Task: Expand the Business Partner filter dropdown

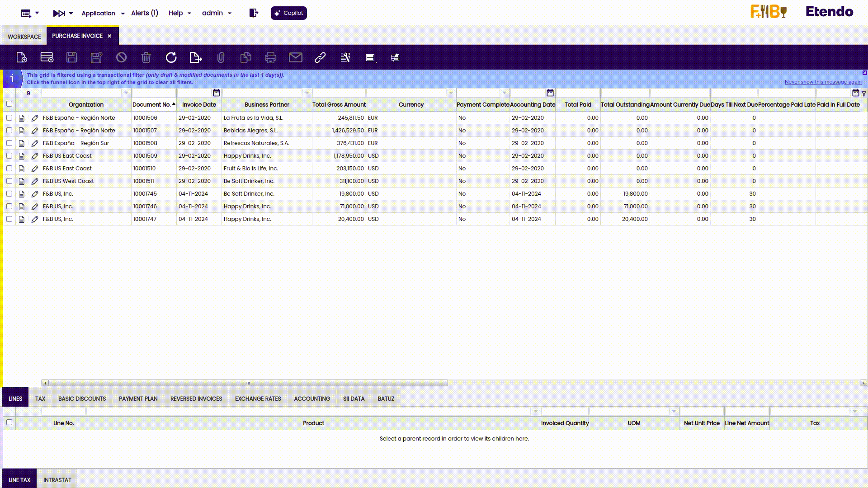Action: pyautogui.click(x=307, y=93)
